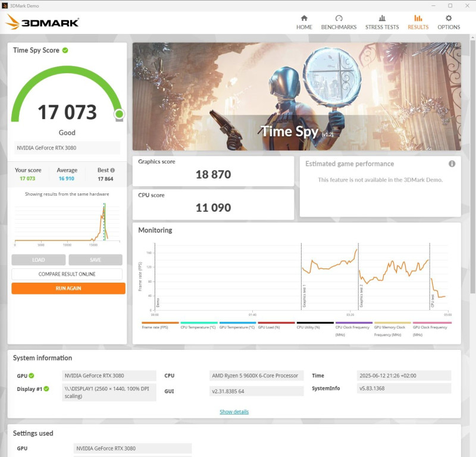Click the SystemInfo version v5.83.1368

tap(404, 389)
